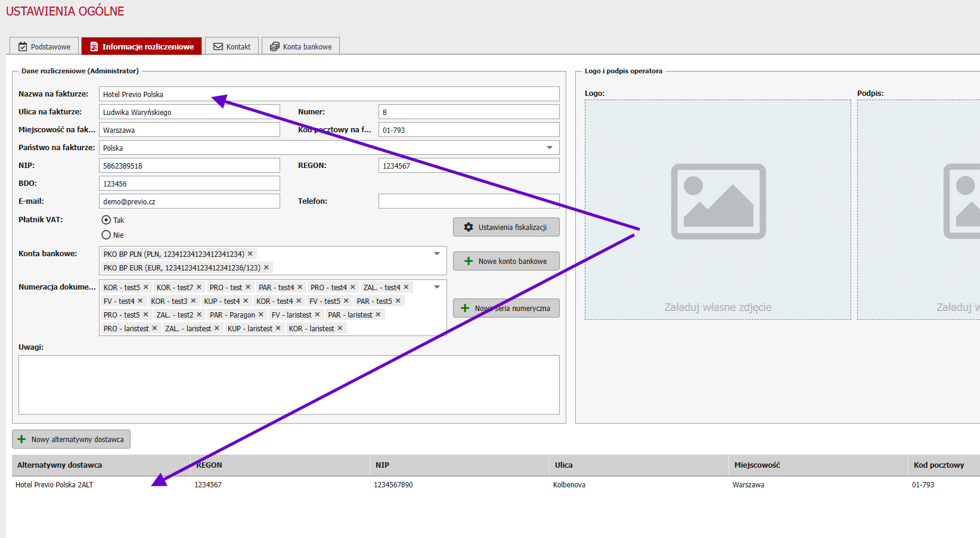Click the Nowe konto bankowe button

tap(506, 261)
